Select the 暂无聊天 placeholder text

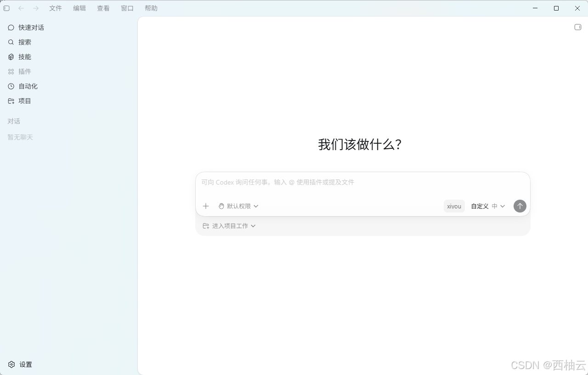tap(20, 137)
